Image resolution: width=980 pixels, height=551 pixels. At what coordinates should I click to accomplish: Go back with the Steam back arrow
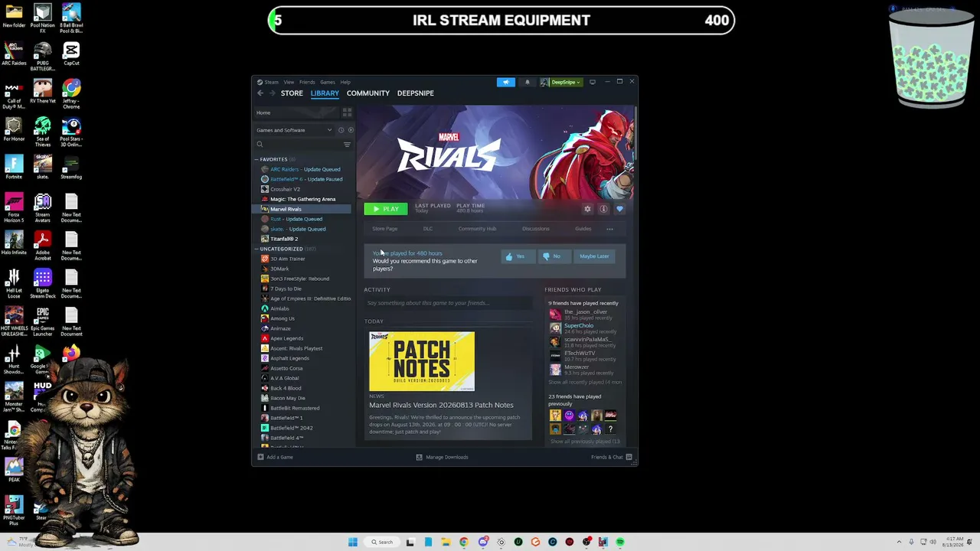point(260,93)
